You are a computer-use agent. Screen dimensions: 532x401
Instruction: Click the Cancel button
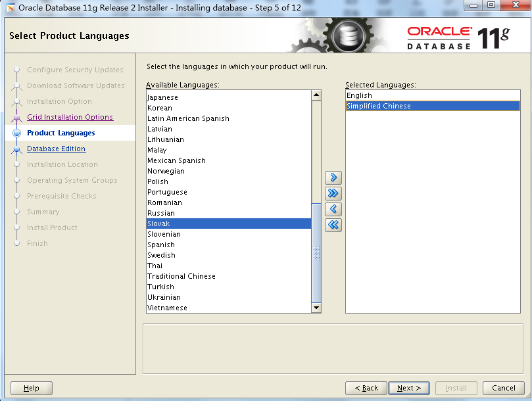point(504,388)
